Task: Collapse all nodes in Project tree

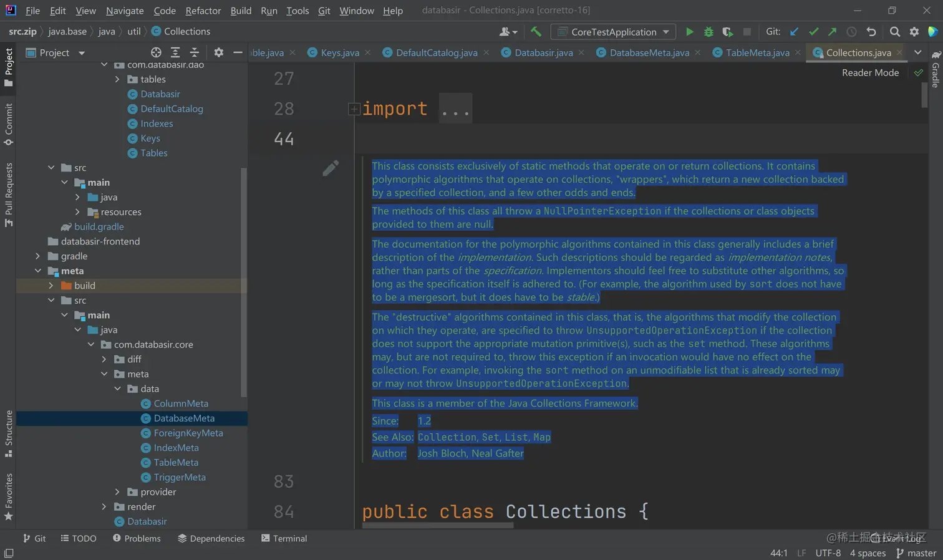Action: pos(195,53)
